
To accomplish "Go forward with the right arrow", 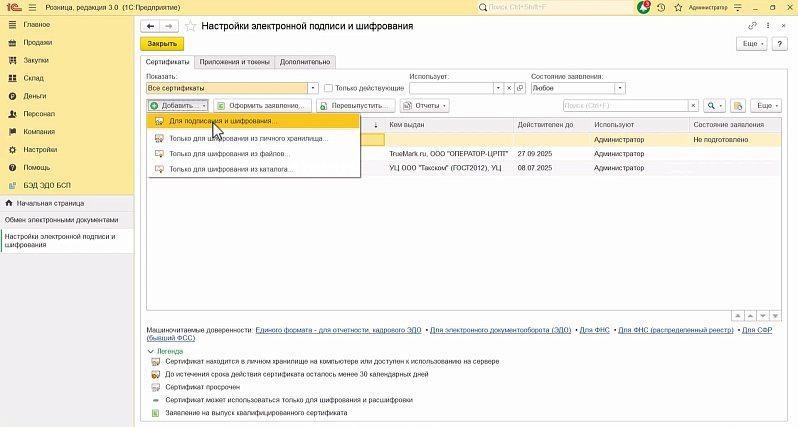I will pos(168,26).
